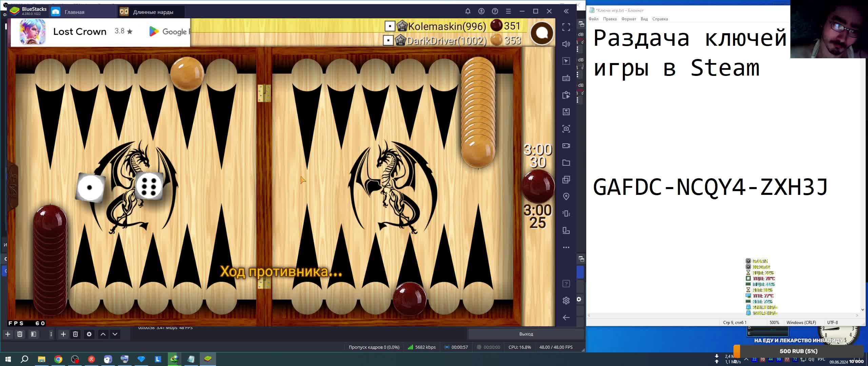868x366 pixels.
Task: Click BlueStacks fullscreen icon in sidebar
Action: click(x=566, y=27)
